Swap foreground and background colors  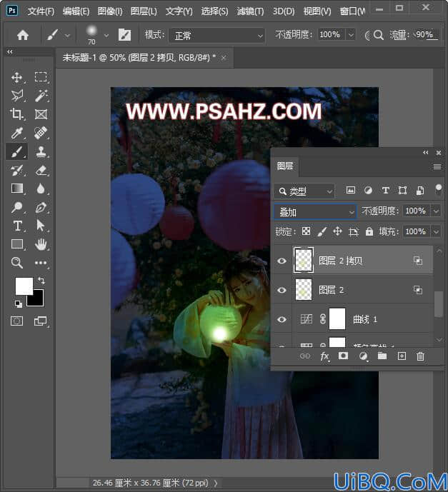tap(41, 280)
